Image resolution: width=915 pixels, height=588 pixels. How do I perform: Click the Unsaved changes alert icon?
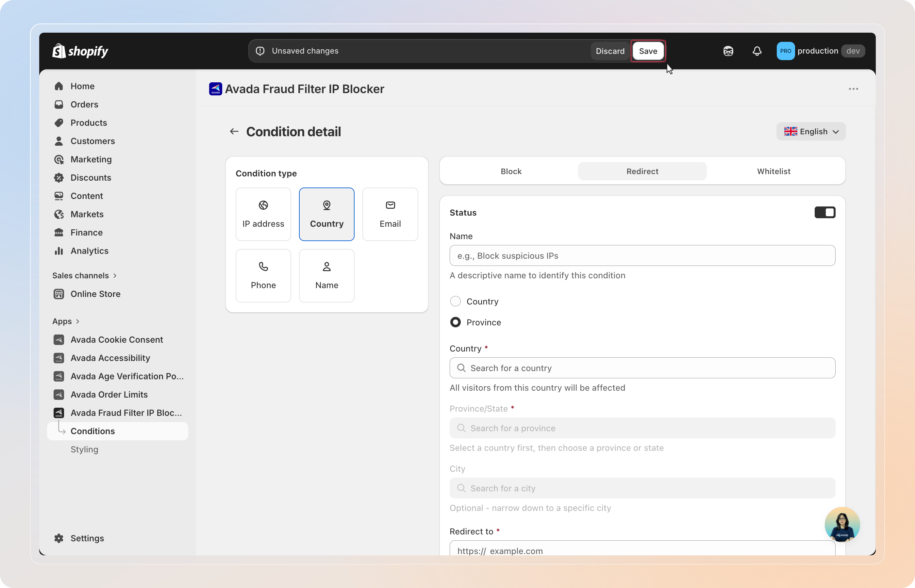260,51
